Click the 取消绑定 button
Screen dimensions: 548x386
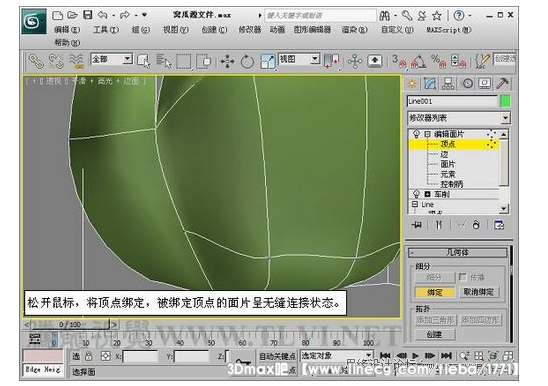tap(479, 292)
